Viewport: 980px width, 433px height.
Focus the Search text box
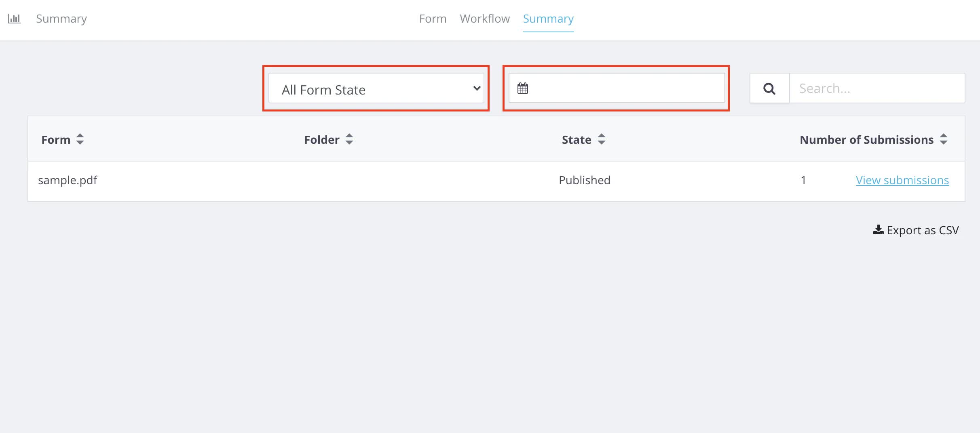pyautogui.click(x=877, y=88)
